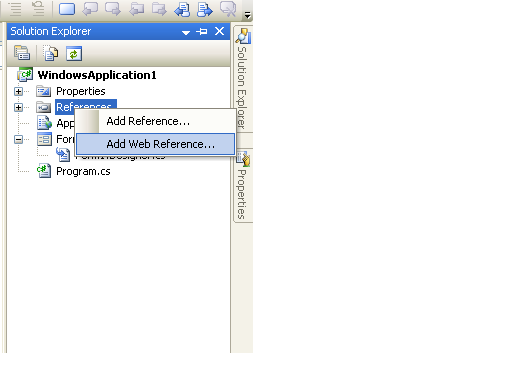Viewport: 512px width, 384px height.
Task: Click the green Refresh icon in Solution Explorer
Action: (x=74, y=53)
